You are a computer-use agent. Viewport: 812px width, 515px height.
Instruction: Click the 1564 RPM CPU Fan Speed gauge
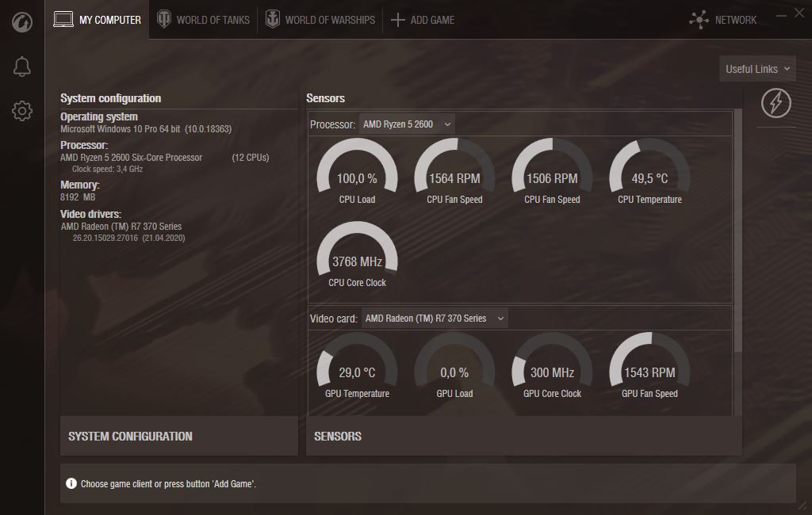tap(454, 171)
